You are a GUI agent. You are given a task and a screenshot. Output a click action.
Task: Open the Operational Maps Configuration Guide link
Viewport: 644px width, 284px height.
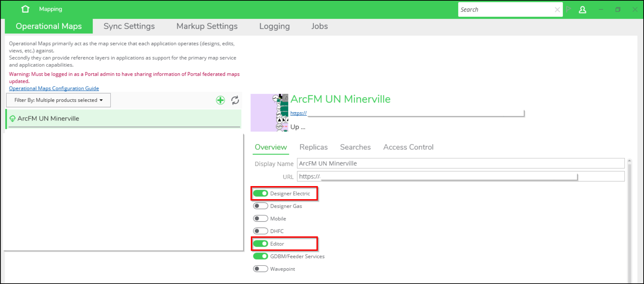click(x=54, y=89)
